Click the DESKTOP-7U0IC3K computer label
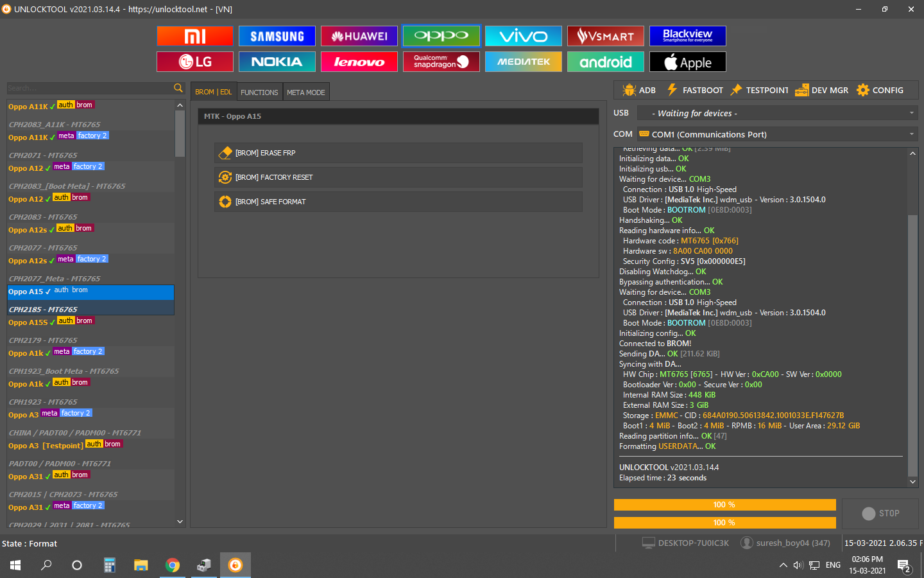The height and width of the screenshot is (578, 924). (x=686, y=543)
